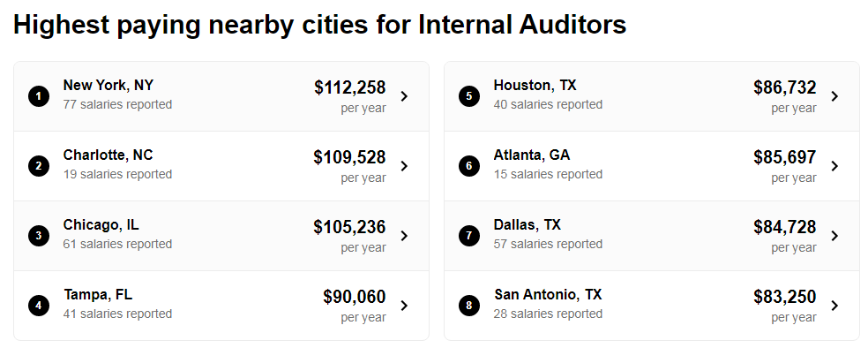Click the rank 2 badge for Charlotte

(x=39, y=166)
